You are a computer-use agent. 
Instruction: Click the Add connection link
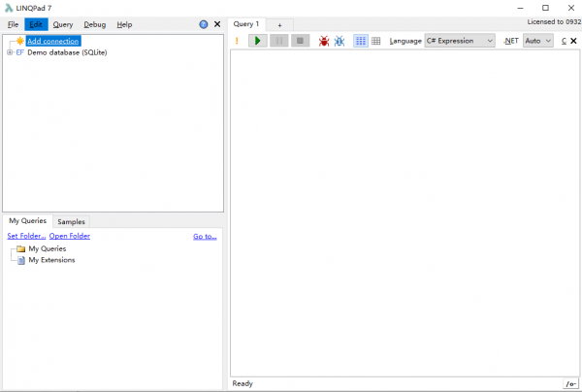pos(53,41)
